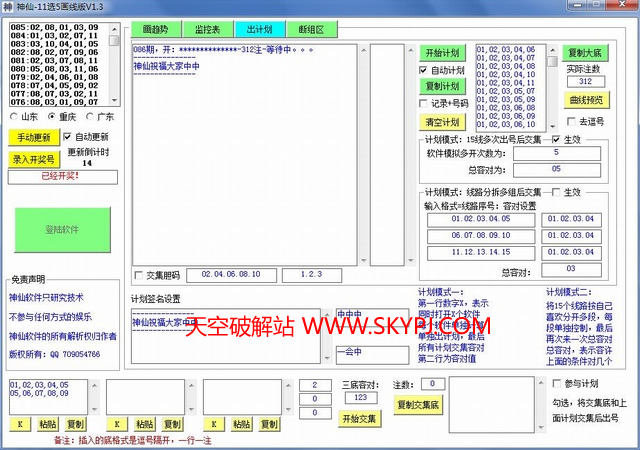
Task: Enable the 记录+号码 checkbox
Action: point(424,103)
